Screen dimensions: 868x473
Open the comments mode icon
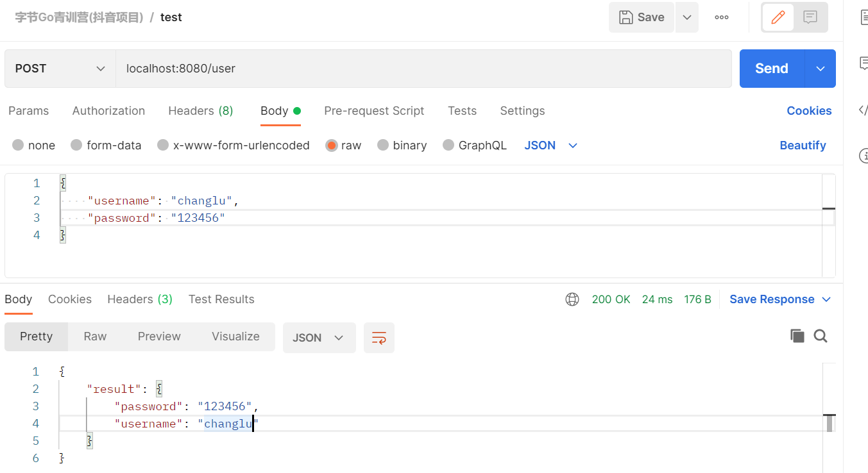pos(810,17)
